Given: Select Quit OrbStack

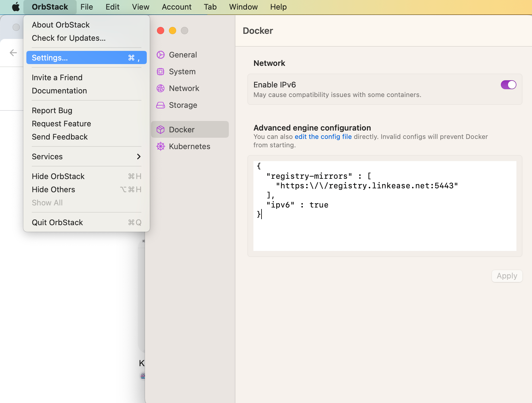Looking at the screenshot, I should pos(86,222).
